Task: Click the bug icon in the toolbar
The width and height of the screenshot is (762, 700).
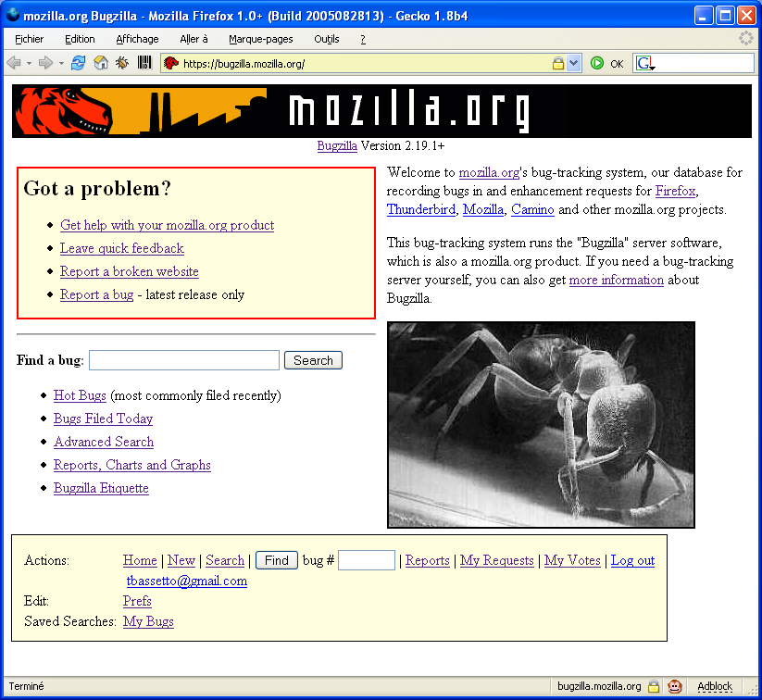Action: (x=122, y=63)
